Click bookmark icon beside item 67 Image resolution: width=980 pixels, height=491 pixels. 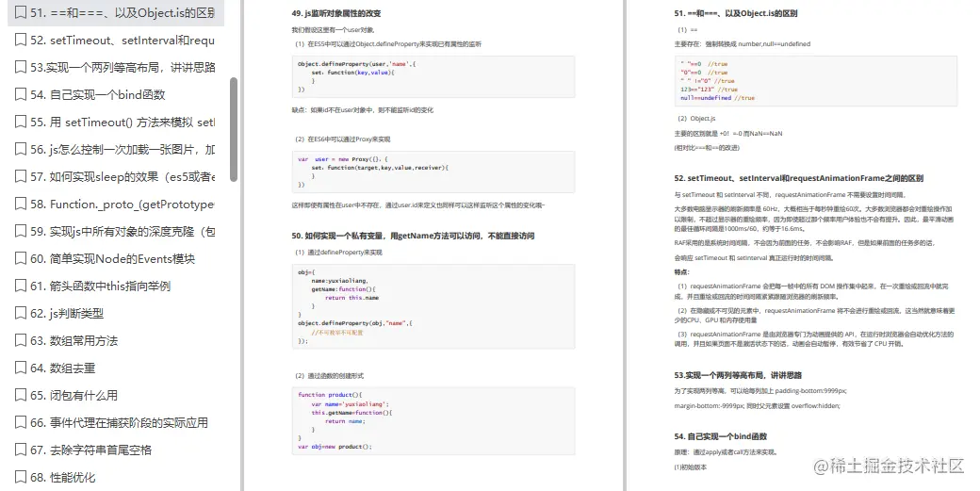21,450
